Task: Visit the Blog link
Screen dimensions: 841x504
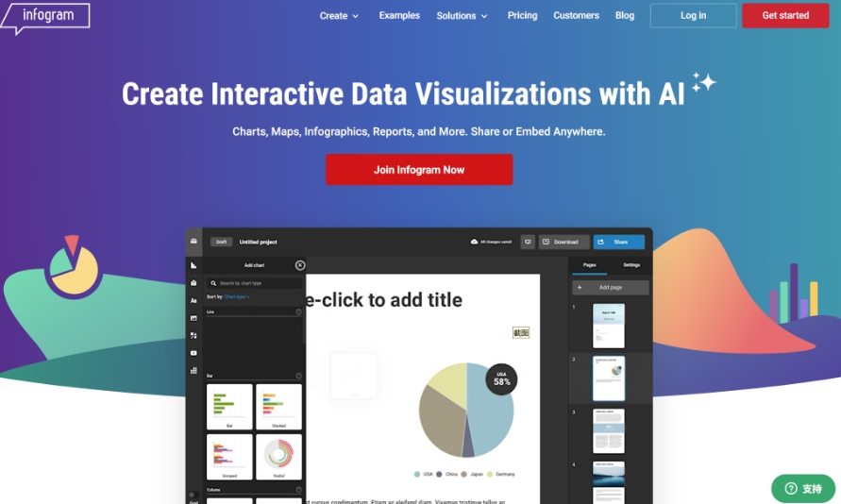Action: [x=625, y=15]
